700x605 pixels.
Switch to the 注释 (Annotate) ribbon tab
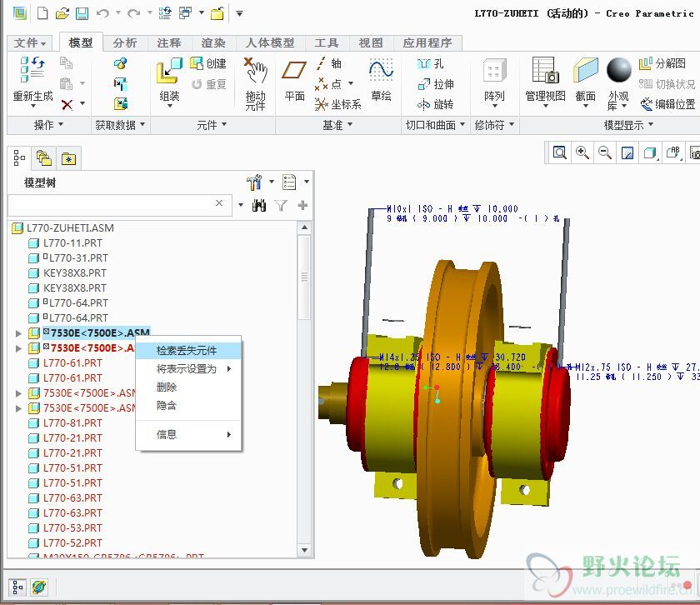[169, 42]
